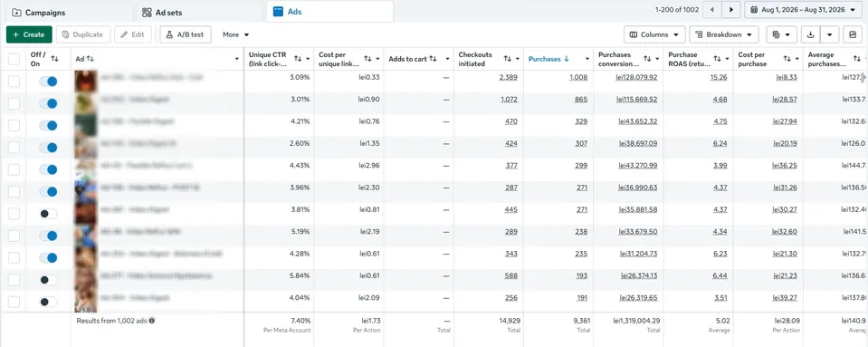Go to the previous page of results

click(712, 10)
